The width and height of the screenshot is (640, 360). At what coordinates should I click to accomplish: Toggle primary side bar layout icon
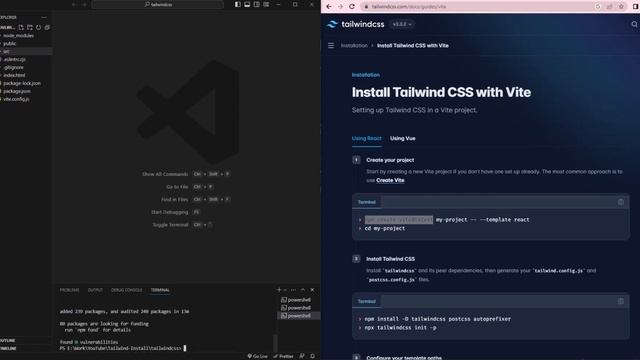click(238, 4)
